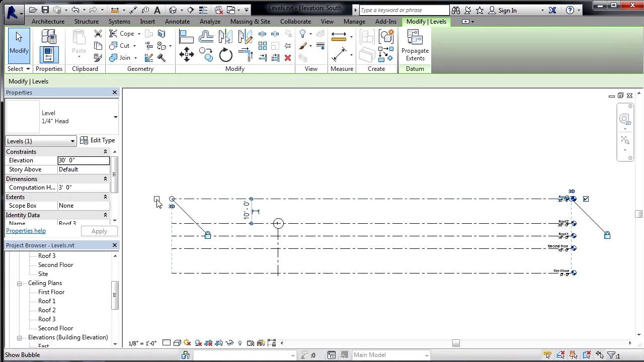Select Trim/Extend to Corner tool
Image resolution: width=644 pixels, height=362 pixels.
(245, 54)
